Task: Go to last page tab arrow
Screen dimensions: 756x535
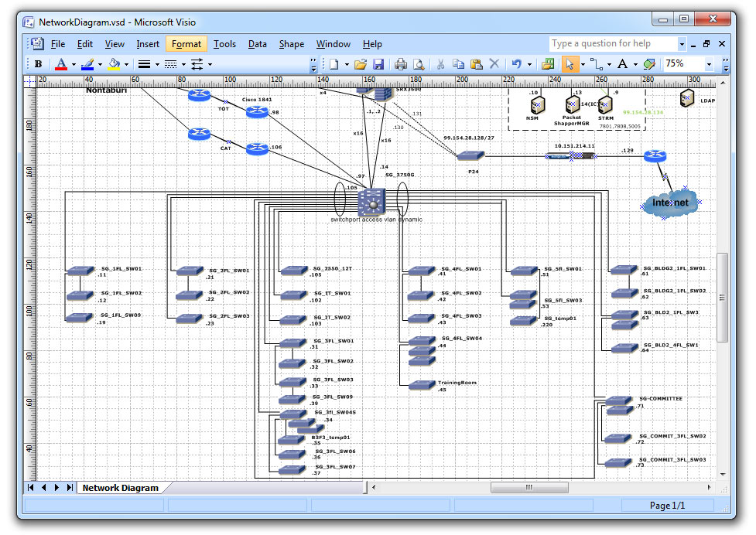Action: pos(70,487)
